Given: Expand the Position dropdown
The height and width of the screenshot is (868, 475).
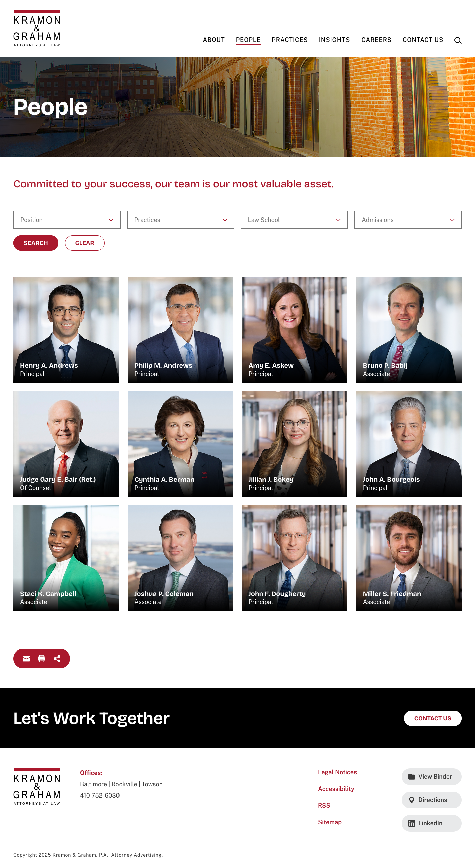Looking at the screenshot, I should 67,220.
